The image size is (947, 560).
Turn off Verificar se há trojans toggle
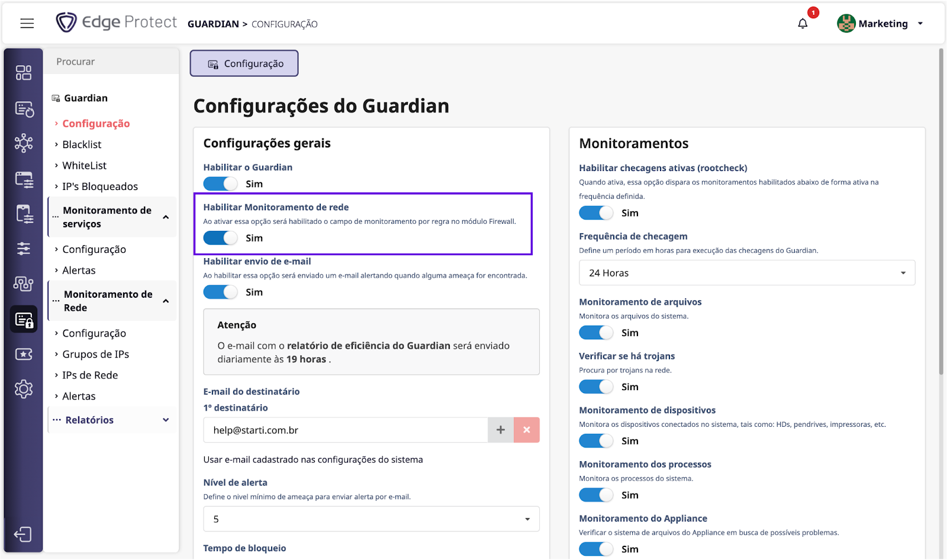click(596, 387)
